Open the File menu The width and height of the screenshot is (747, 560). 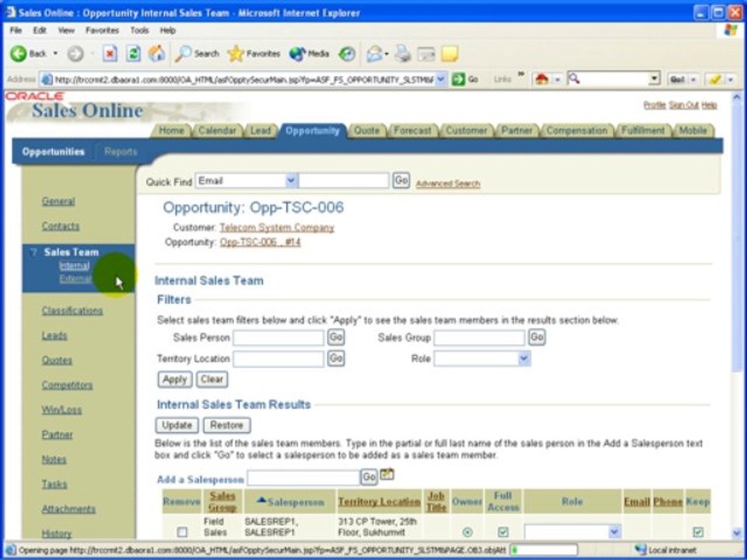coord(16,30)
